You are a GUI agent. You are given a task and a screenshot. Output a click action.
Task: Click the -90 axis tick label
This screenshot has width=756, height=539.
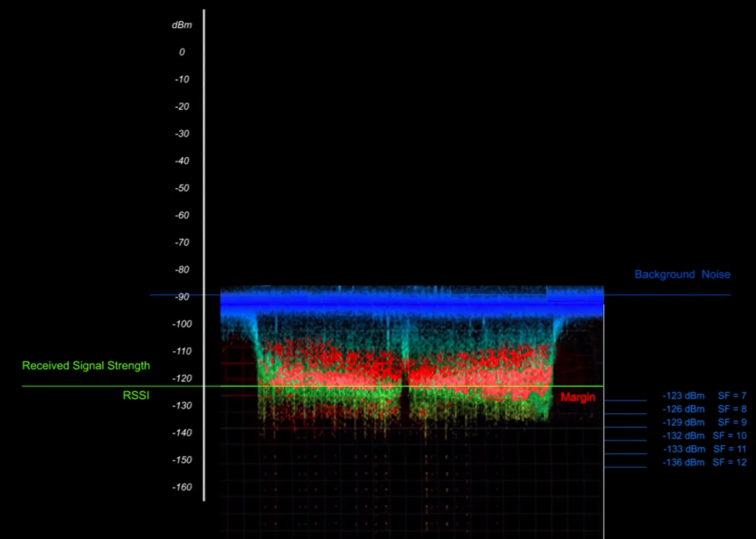(x=182, y=297)
